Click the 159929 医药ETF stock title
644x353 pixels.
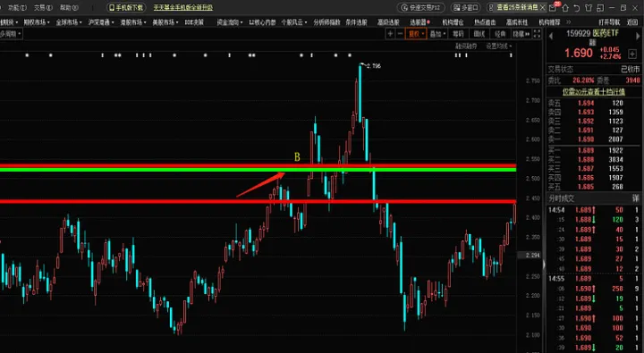592,34
